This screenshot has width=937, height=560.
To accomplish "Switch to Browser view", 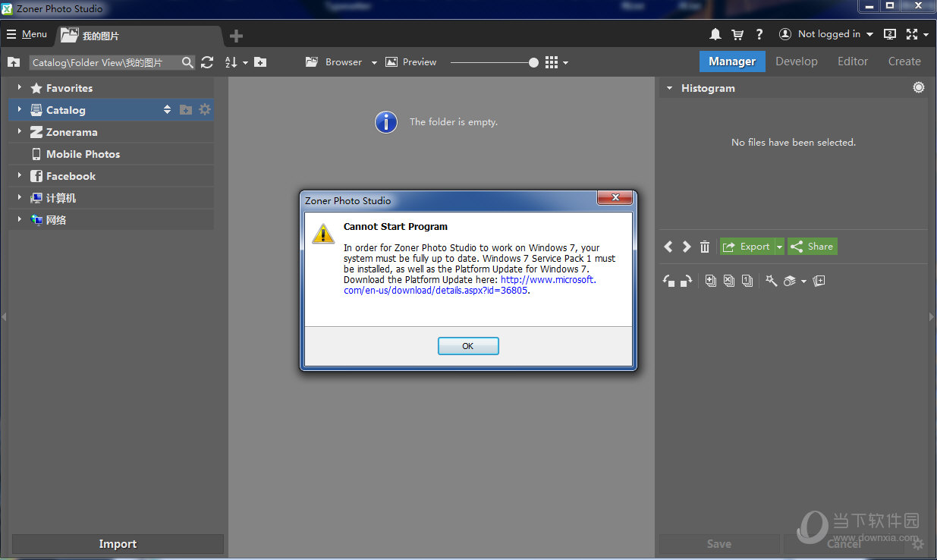I will pyautogui.click(x=334, y=62).
